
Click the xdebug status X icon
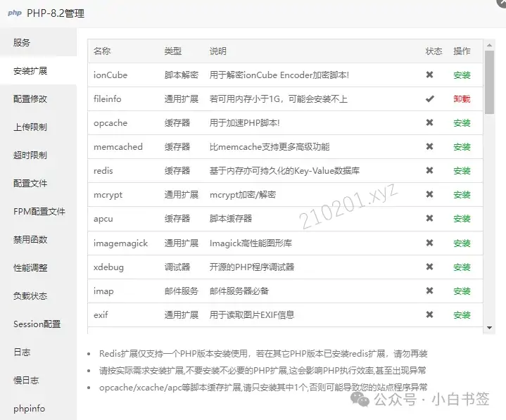429,267
